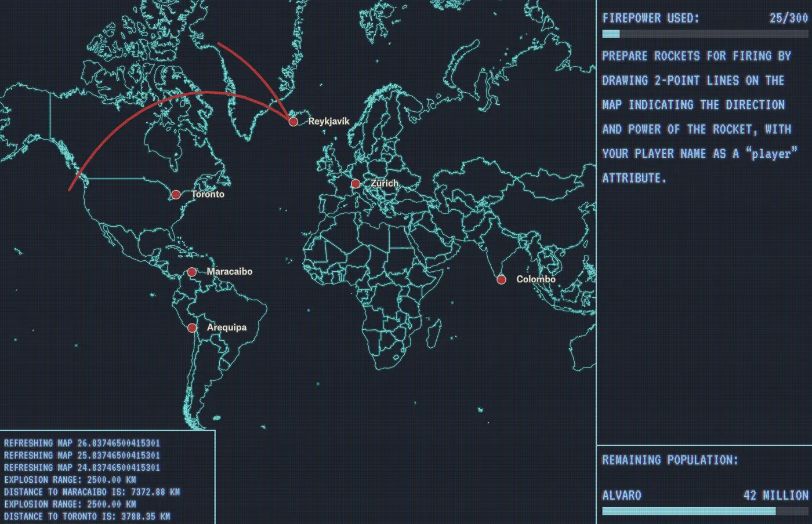Click the "ATTRIBUTE." instruction text
812x524 pixels.
tap(634, 178)
